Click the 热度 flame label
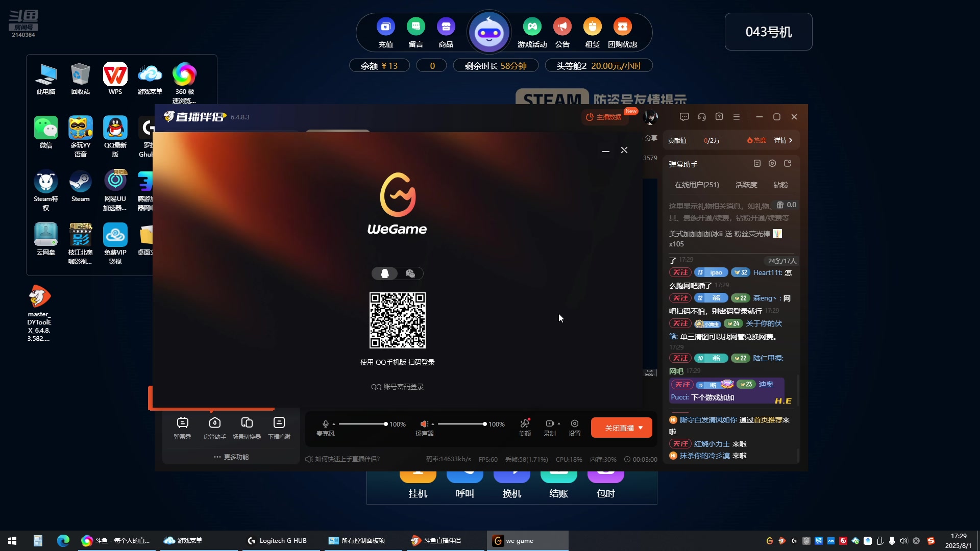 pos(756,140)
